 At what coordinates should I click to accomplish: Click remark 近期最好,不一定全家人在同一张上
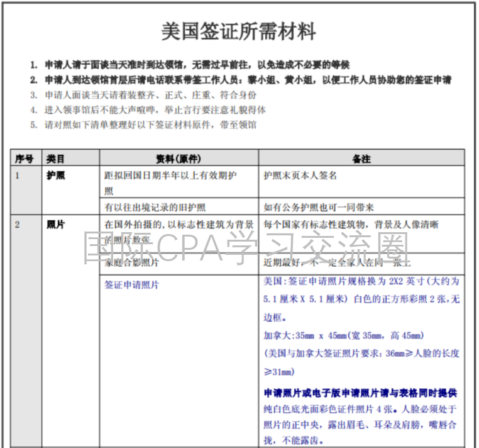[338, 262]
